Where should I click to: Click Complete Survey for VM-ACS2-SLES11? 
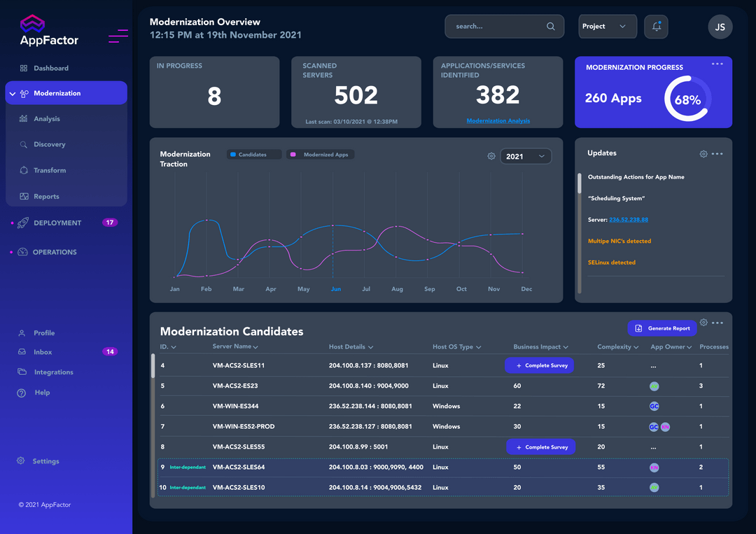pyautogui.click(x=539, y=365)
